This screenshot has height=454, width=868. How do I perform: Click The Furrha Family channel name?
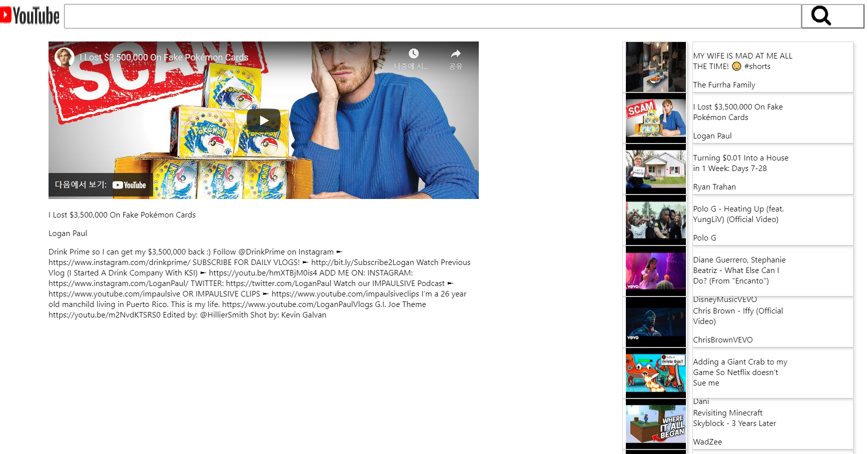[x=724, y=85]
